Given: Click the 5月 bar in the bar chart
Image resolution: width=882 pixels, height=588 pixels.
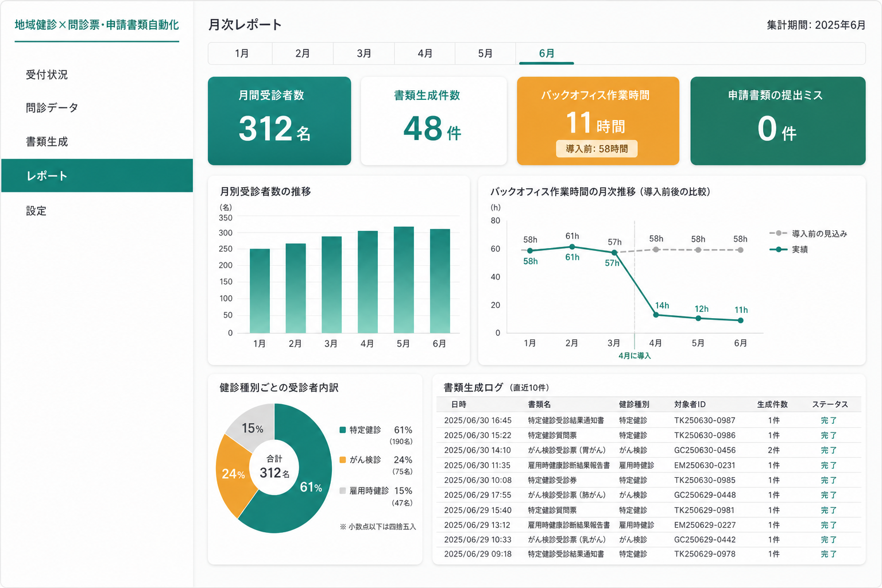Looking at the screenshot, I should pos(404,280).
